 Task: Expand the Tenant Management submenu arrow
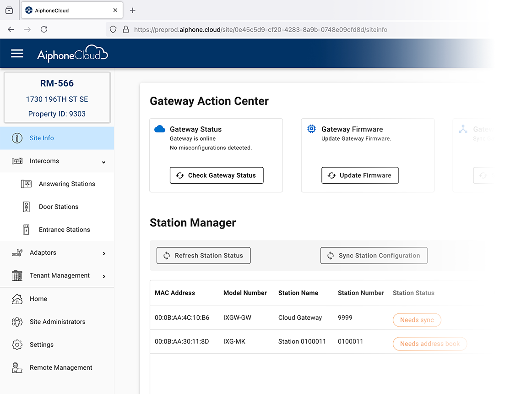pos(104,276)
